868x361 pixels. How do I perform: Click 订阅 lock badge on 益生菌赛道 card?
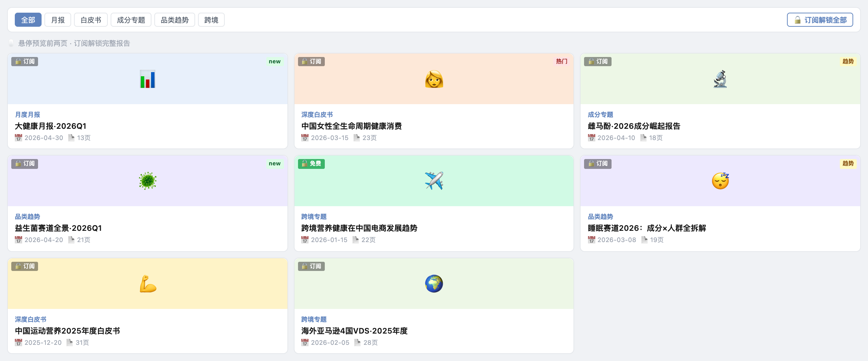[x=25, y=164]
